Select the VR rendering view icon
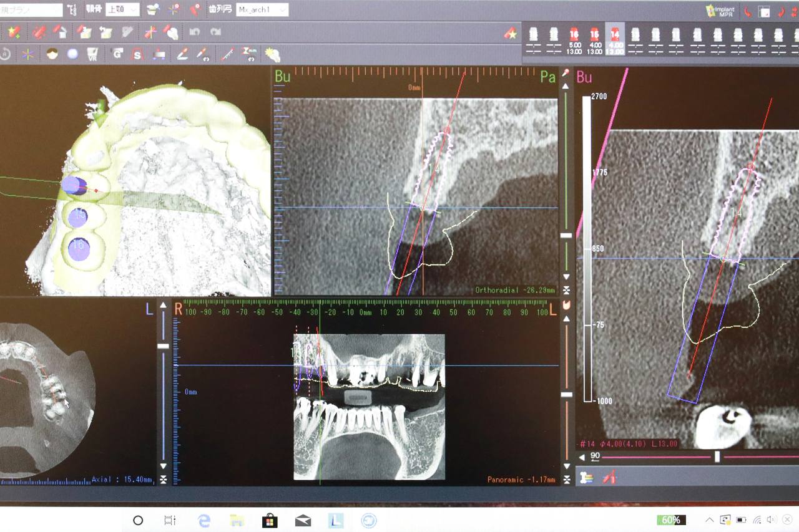 click(x=92, y=54)
